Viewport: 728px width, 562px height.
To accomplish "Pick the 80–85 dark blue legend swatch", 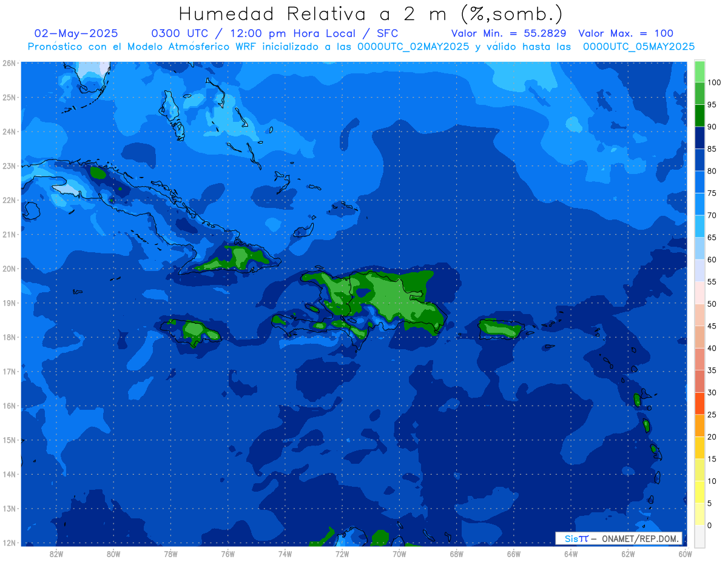I will click(x=699, y=160).
